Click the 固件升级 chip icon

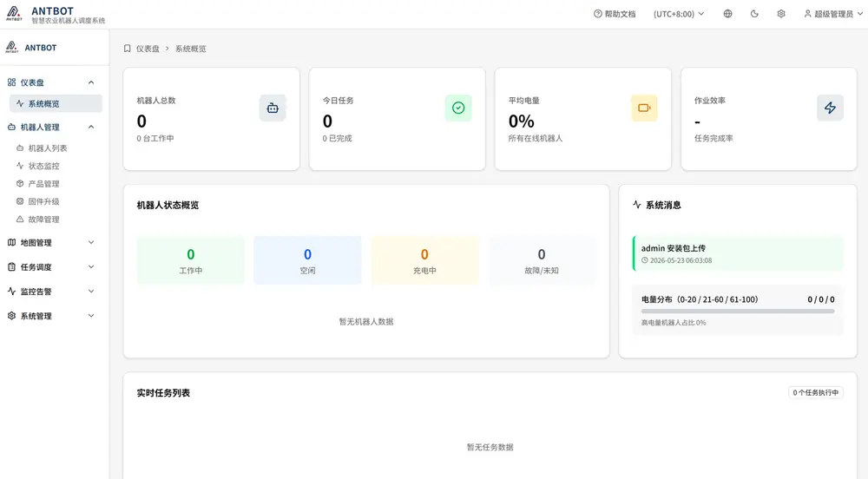click(20, 201)
